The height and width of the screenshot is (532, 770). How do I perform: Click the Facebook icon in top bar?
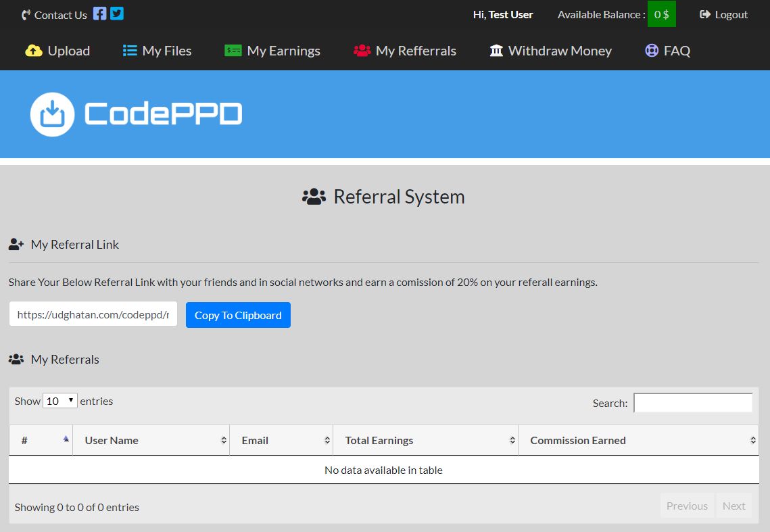(99, 14)
